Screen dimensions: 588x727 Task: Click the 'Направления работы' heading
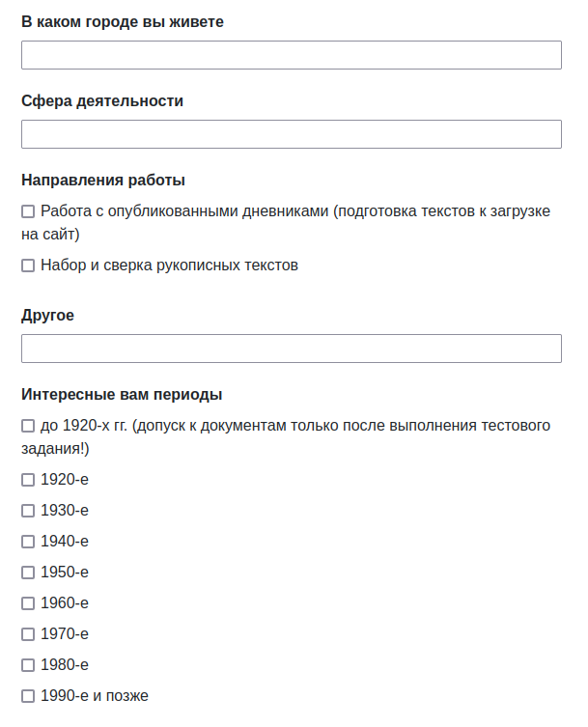[103, 180]
